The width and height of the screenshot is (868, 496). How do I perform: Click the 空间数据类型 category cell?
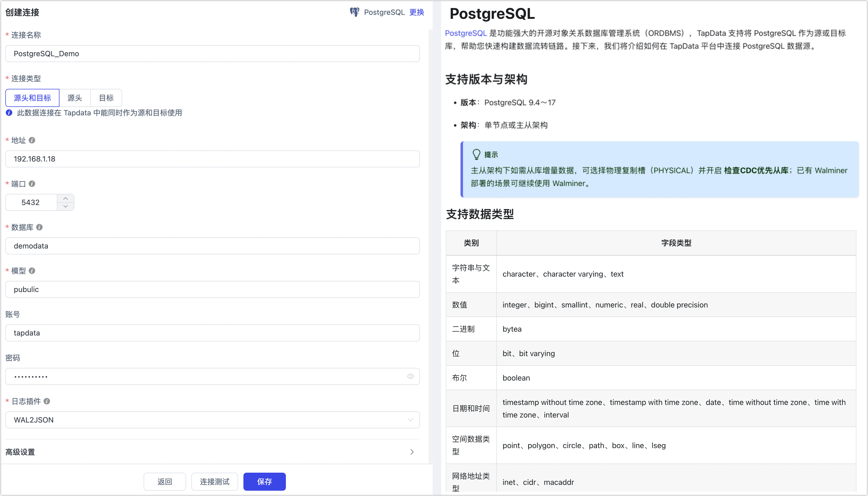point(471,445)
